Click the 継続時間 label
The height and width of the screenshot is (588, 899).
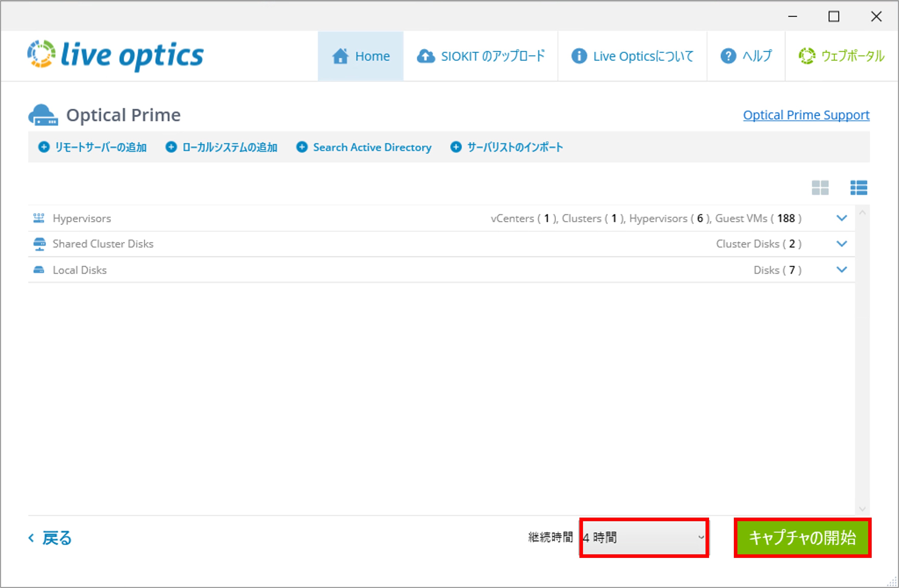click(550, 537)
